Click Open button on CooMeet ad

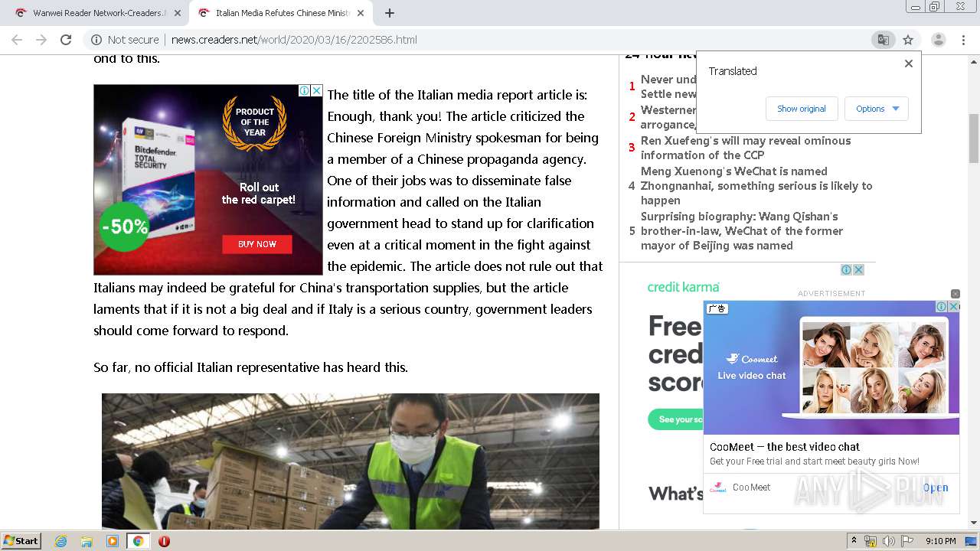coord(936,487)
